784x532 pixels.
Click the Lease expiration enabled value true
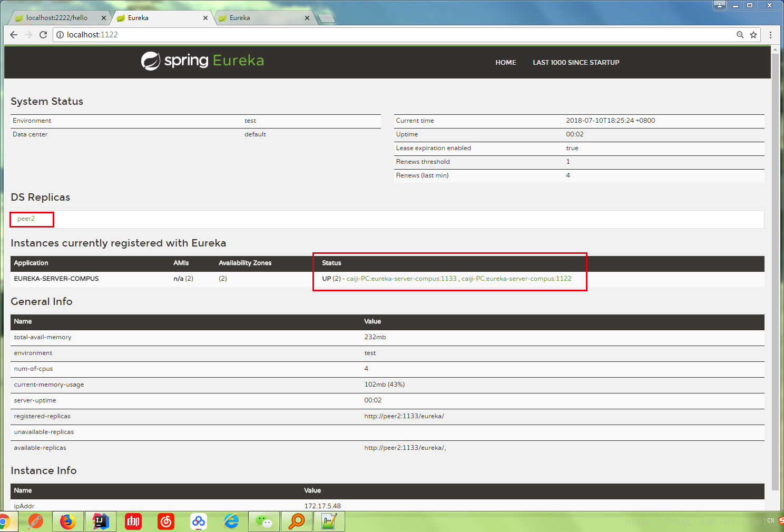[572, 148]
